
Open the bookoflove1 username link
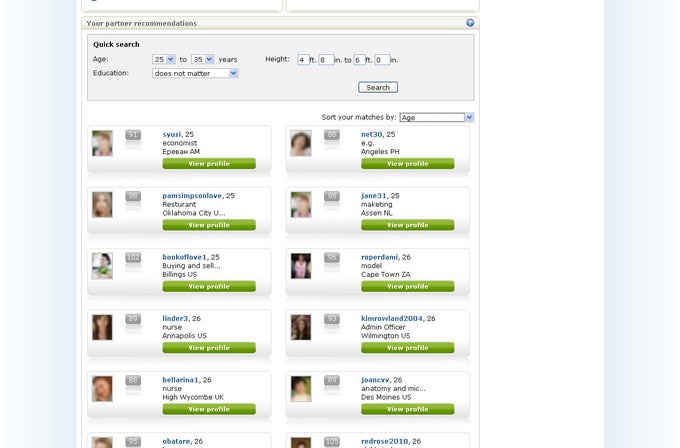pyautogui.click(x=185, y=257)
